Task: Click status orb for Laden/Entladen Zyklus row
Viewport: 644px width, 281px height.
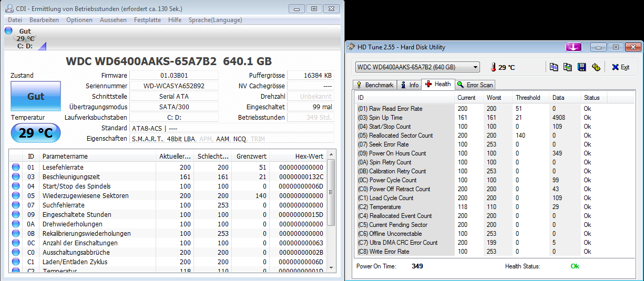Action: point(15,262)
